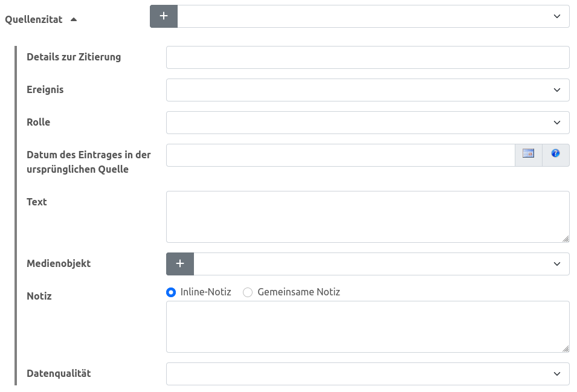Image resolution: width=577 pixels, height=392 pixels.
Task: Open the Rolle dropdown
Action: pos(367,123)
